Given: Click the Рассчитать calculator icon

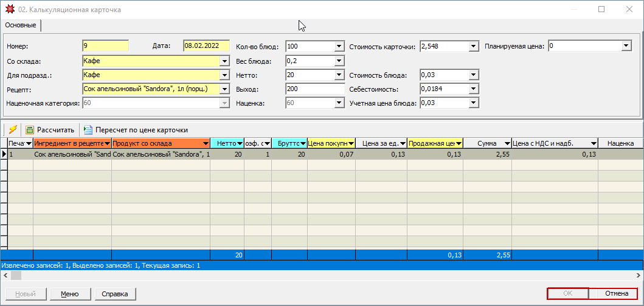Looking at the screenshot, I should 29,129.
